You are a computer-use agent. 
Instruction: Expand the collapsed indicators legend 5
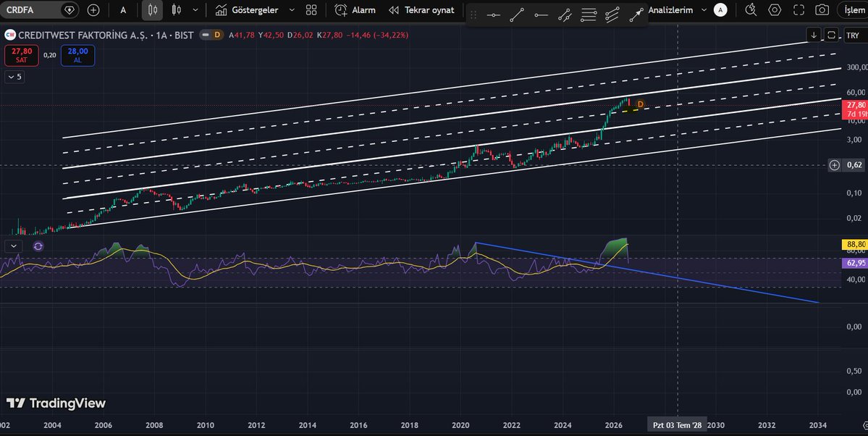pyautogui.click(x=14, y=77)
